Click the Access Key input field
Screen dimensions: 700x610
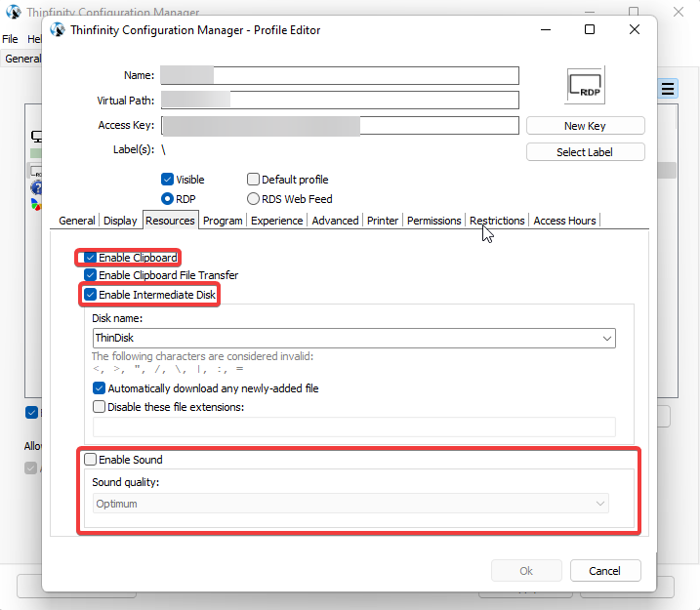[x=340, y=125]
